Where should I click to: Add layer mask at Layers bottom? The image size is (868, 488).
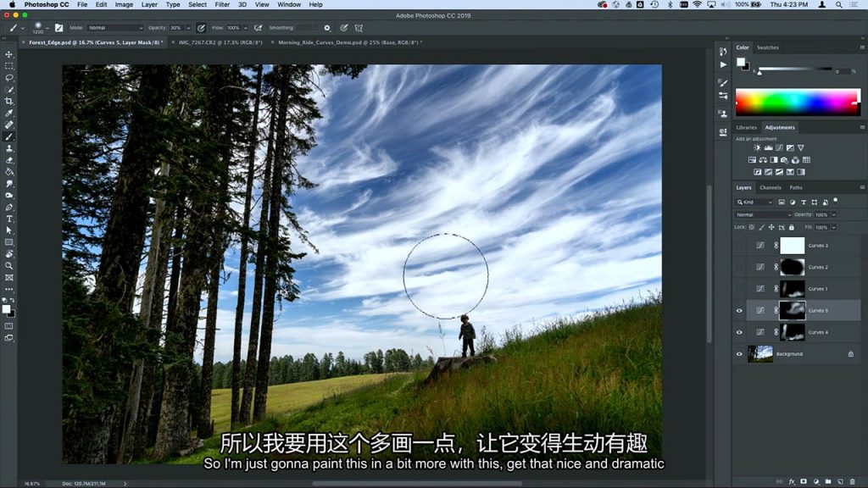point(804,482)
